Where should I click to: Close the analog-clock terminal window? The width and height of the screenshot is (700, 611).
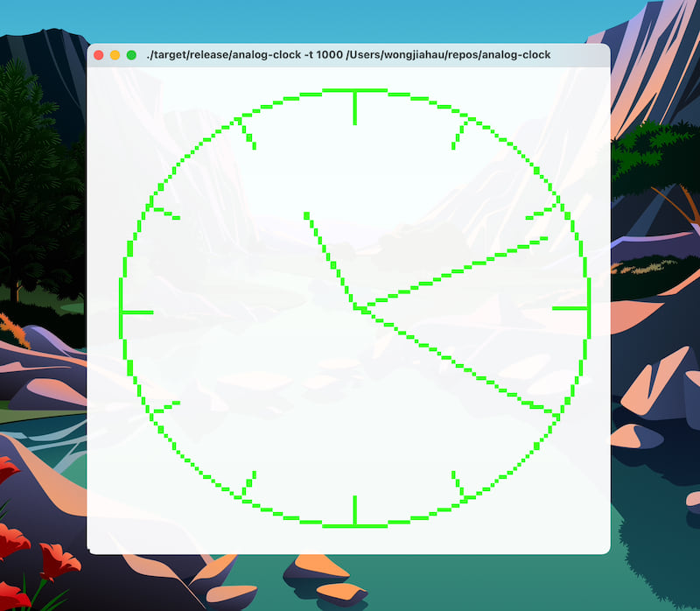tap(99, 55)
